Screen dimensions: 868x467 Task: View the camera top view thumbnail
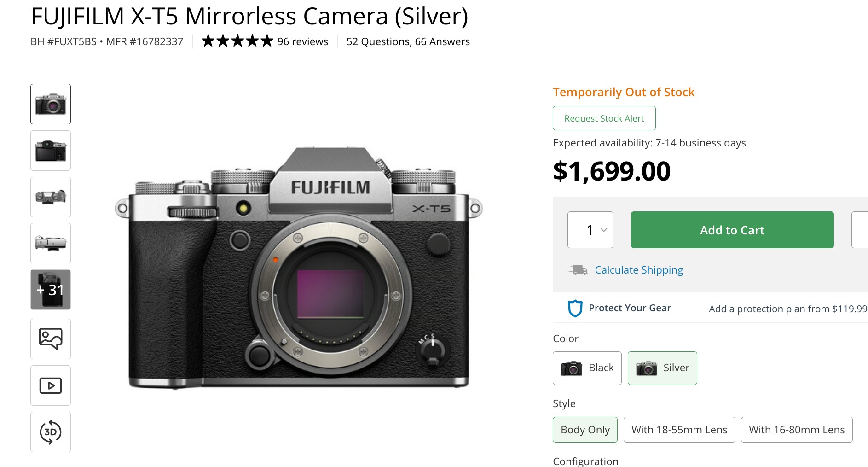point(50,197)
